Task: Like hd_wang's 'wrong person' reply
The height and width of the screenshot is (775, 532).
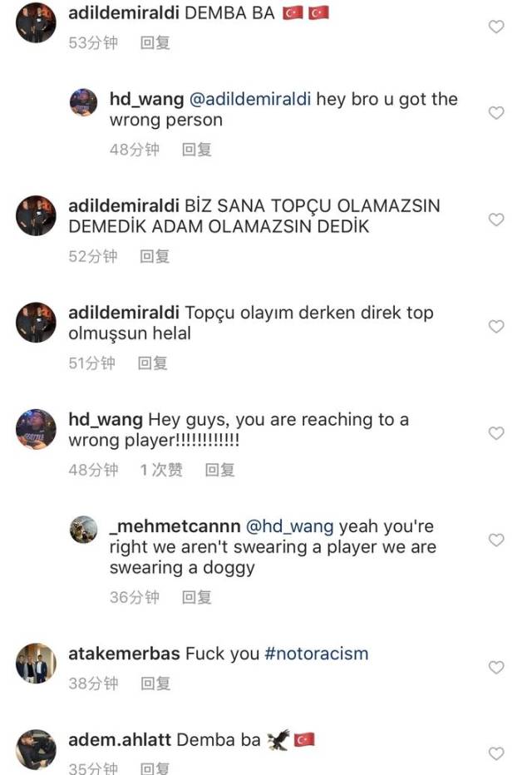Action: (496, 113)
